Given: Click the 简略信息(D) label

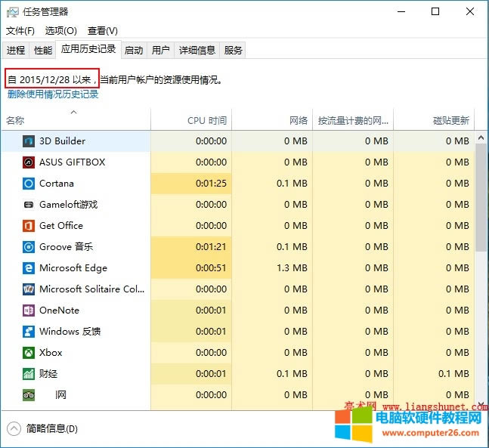Looking at the screenshot, I should coord(51,428).
